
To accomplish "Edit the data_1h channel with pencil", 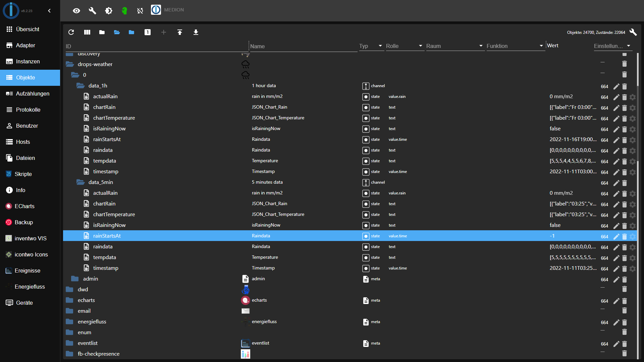I will click(616, 86).
